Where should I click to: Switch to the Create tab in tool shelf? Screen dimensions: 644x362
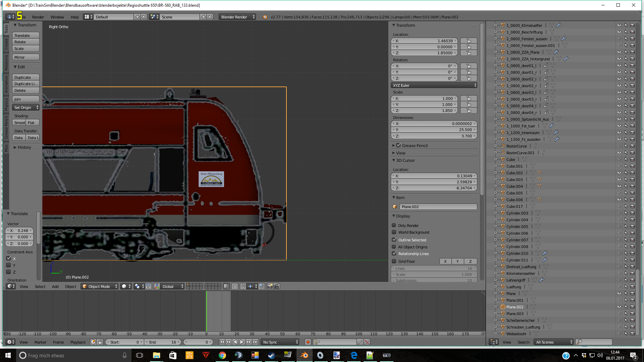[x=6, y=44]
